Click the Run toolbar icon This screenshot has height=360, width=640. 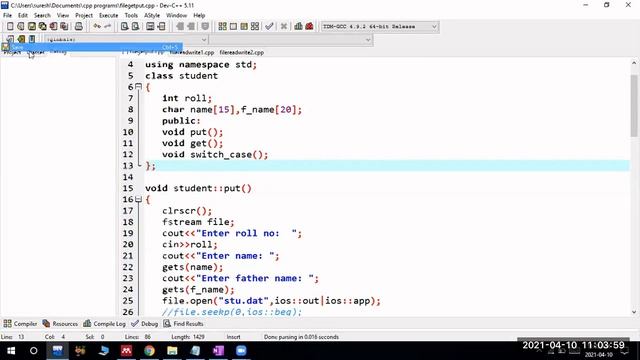(x=233, y=27)
